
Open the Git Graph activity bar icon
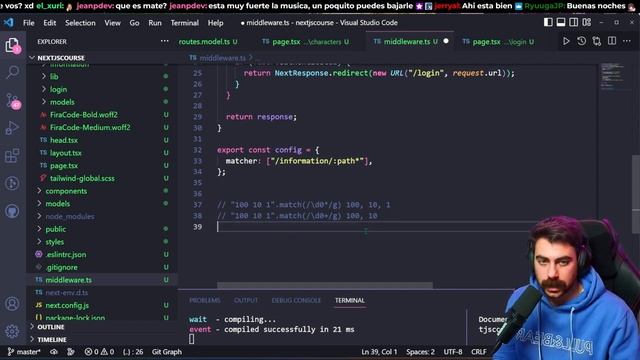coord(12,183)
